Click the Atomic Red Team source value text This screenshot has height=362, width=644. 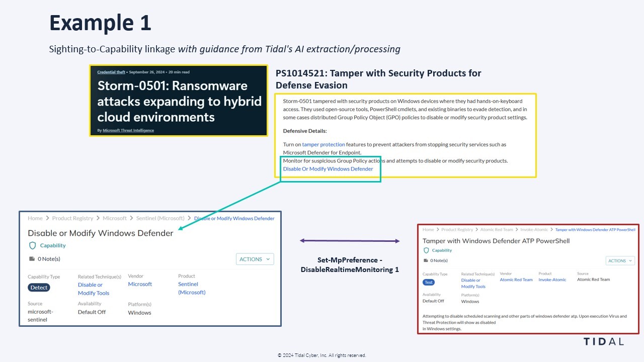tap(593, 280)
